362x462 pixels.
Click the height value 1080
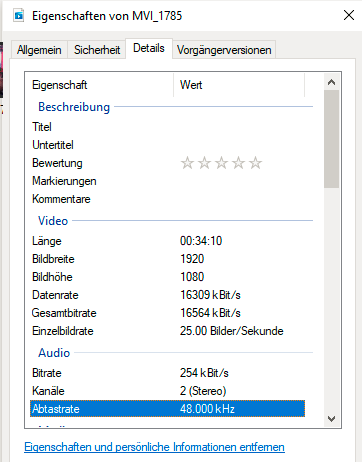click(x=192, y=277)
